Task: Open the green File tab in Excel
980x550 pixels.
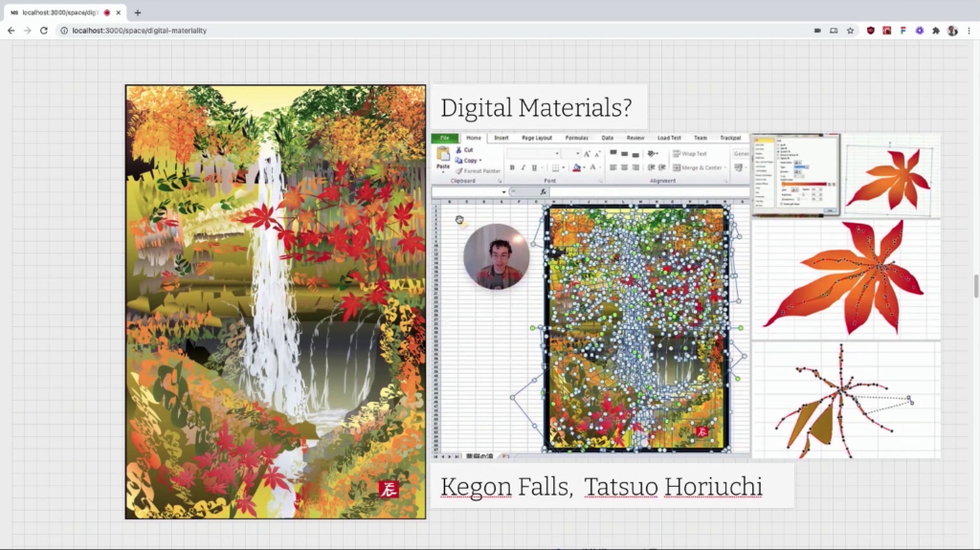Action: pyautogui.click(x=444, y=138)
